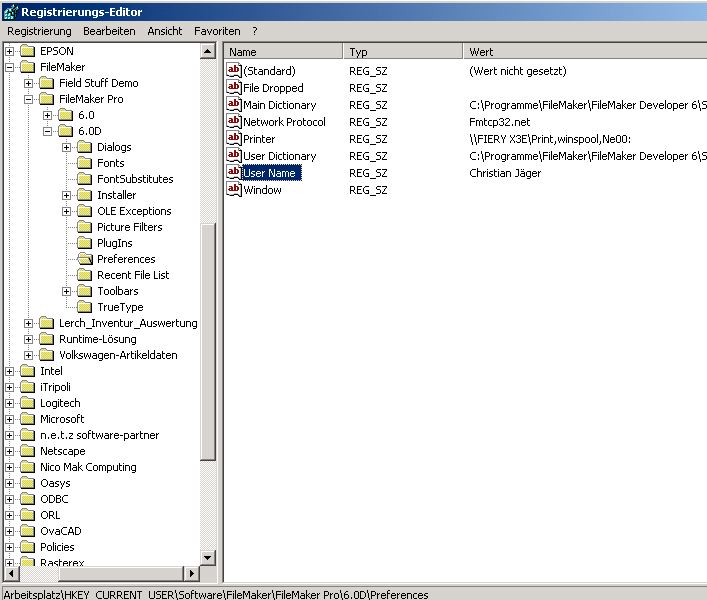Screen dimensions: 707x600
Task: Click the Recent File List folder icon
Action: coord(84,275)
